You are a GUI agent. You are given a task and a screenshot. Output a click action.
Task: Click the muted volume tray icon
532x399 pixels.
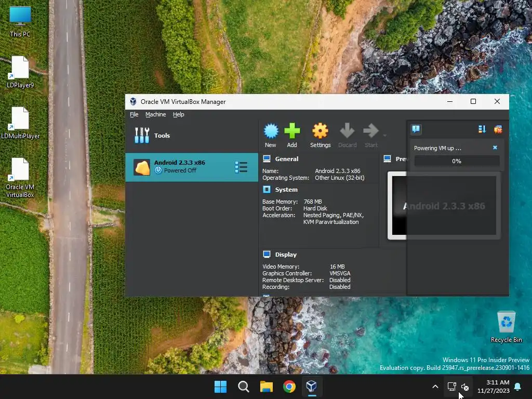[465, 387]
